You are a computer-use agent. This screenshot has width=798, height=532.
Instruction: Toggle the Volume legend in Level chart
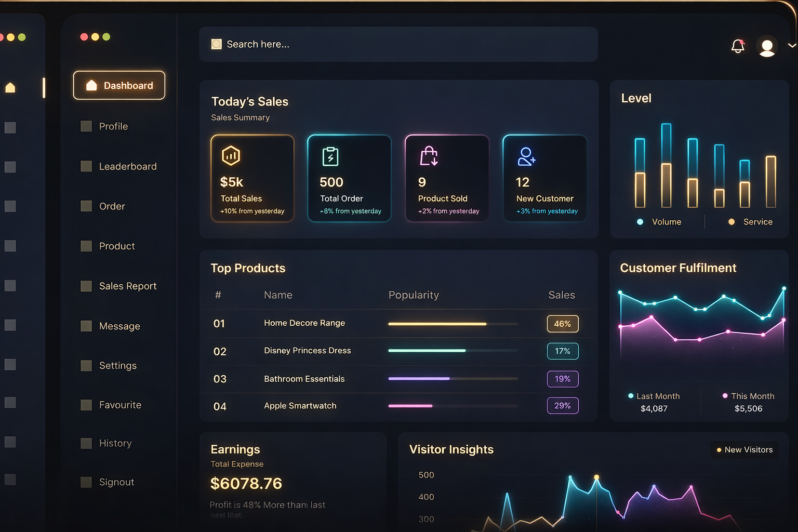coord(659,222)
